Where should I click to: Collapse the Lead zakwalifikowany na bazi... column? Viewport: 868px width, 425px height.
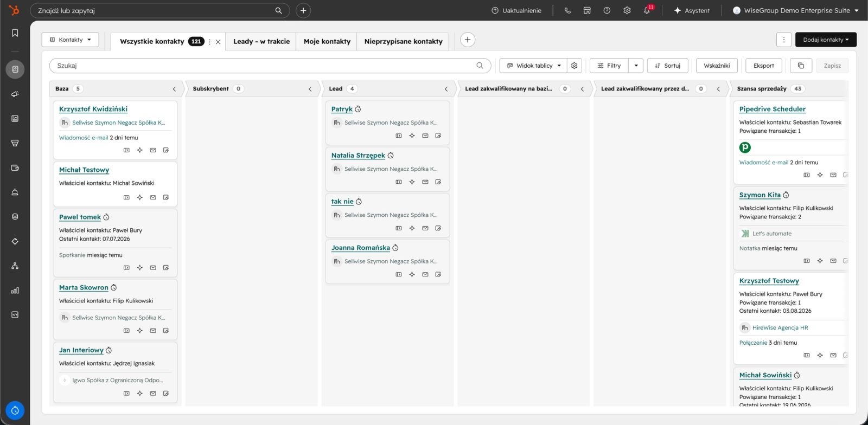pyautogui.click(x=583, y=89)
